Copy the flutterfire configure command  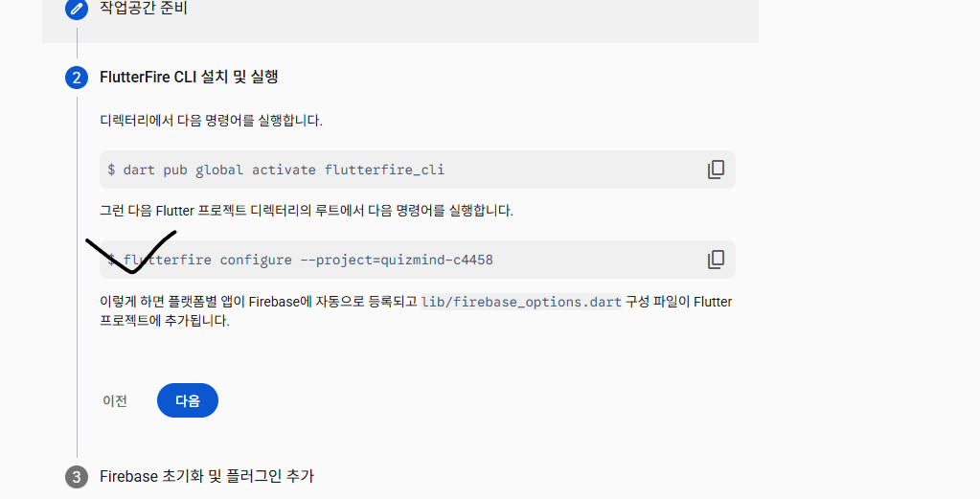point(716,260)
